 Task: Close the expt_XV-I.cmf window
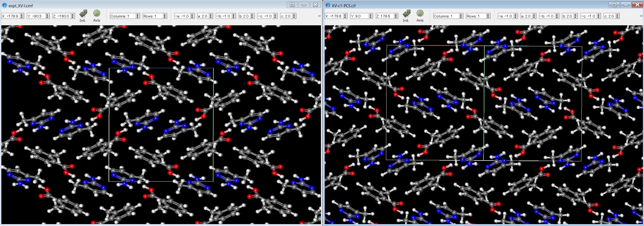point(315,5)
